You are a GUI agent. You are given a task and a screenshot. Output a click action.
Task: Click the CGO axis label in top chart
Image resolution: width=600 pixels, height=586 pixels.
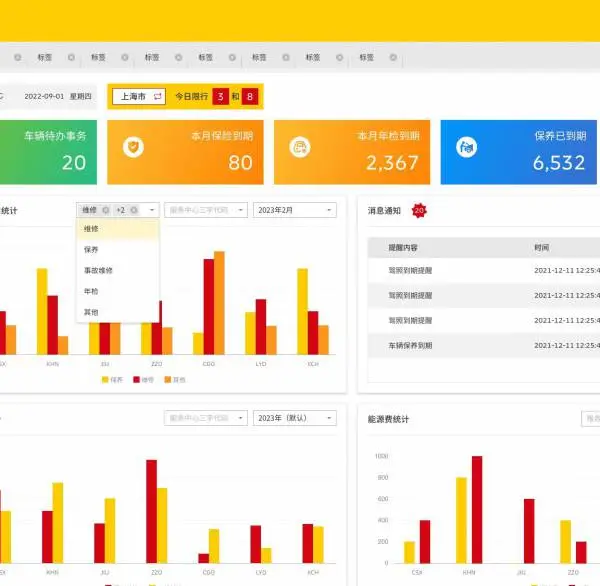point(209,364)
